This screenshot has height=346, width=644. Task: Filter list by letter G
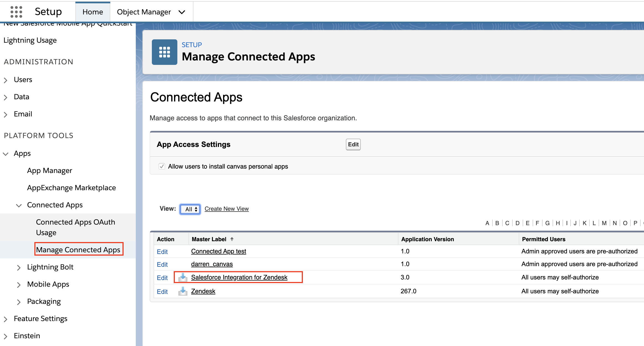(x=547, y=223)
